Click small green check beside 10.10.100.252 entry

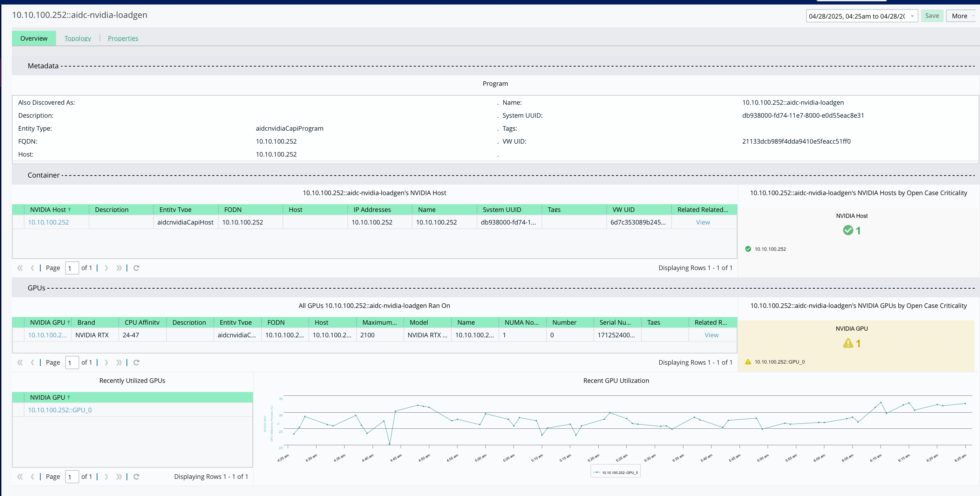pos(748,249)
